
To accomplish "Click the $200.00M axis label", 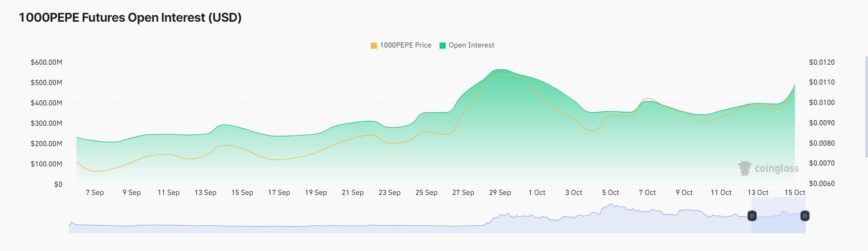I will pyautogui.click(x=47, y=144).
